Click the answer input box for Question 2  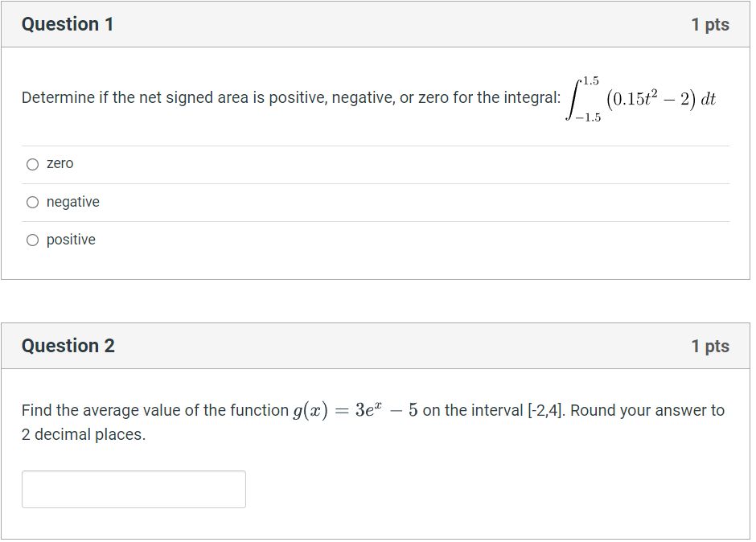134,489
